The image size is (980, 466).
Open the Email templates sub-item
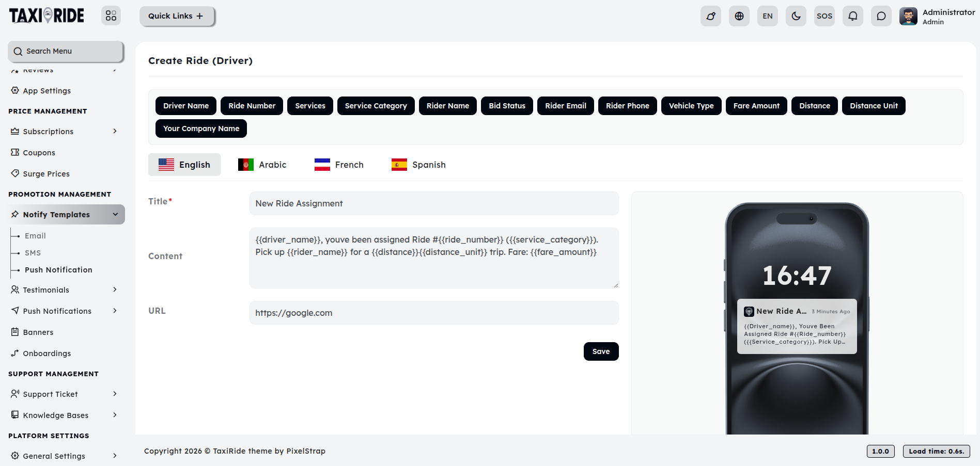[x=35, y=235]
